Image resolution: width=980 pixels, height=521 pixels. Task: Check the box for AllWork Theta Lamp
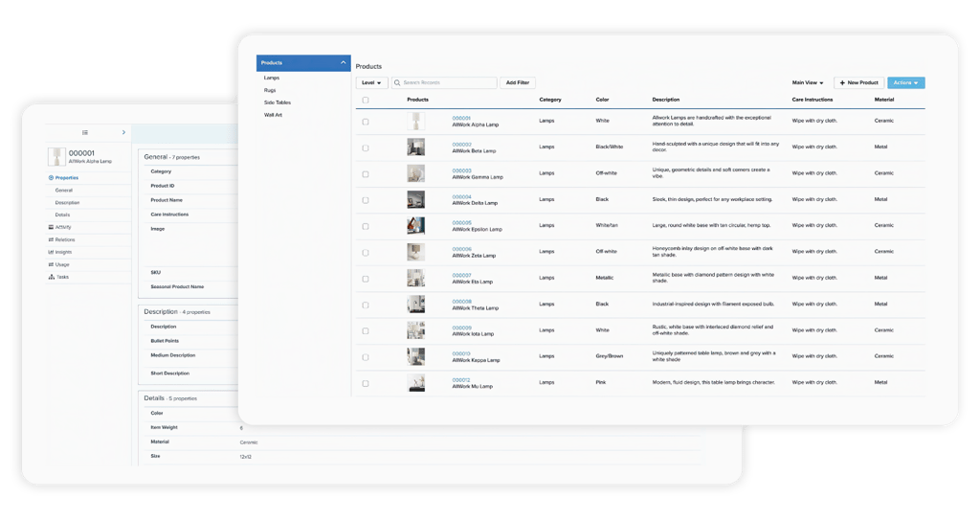(x=366, y=306)
